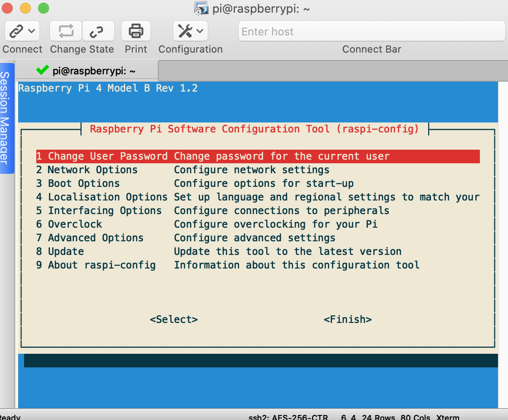The image size is (508, 420).
Task: Open the Configuration tools icon
Action: [x=186, y=31]
